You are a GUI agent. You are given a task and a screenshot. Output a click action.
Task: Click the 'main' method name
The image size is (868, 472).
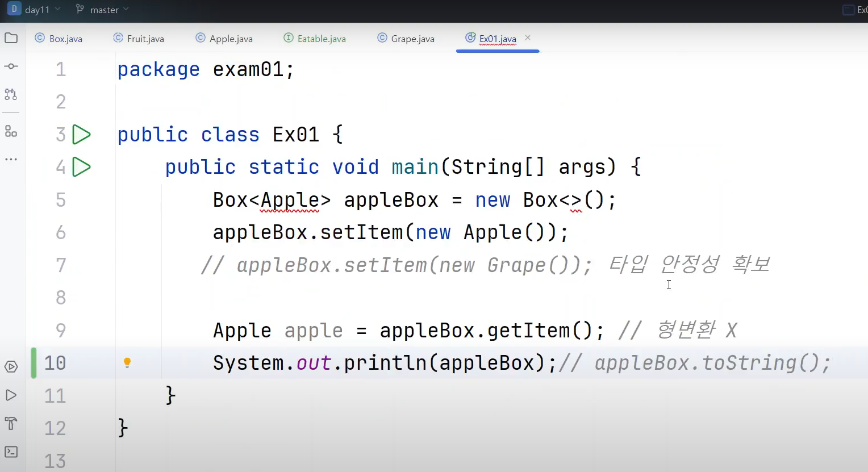click(x=415, y=167)
